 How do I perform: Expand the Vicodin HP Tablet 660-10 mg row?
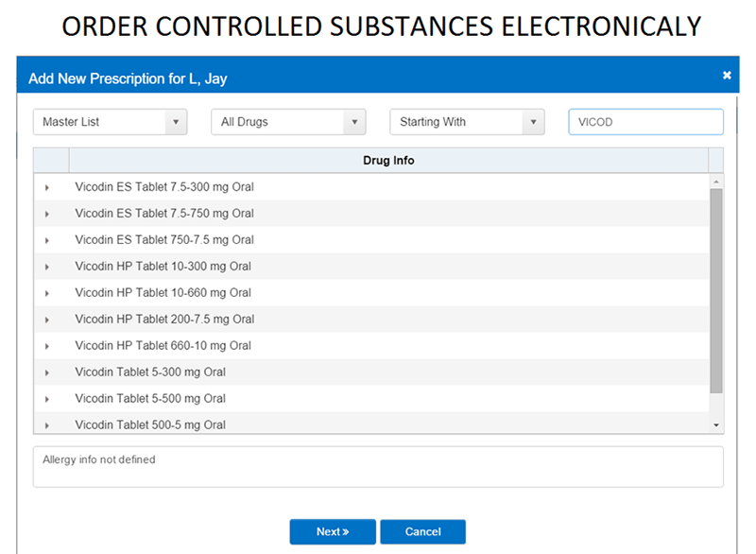[47, 346]
